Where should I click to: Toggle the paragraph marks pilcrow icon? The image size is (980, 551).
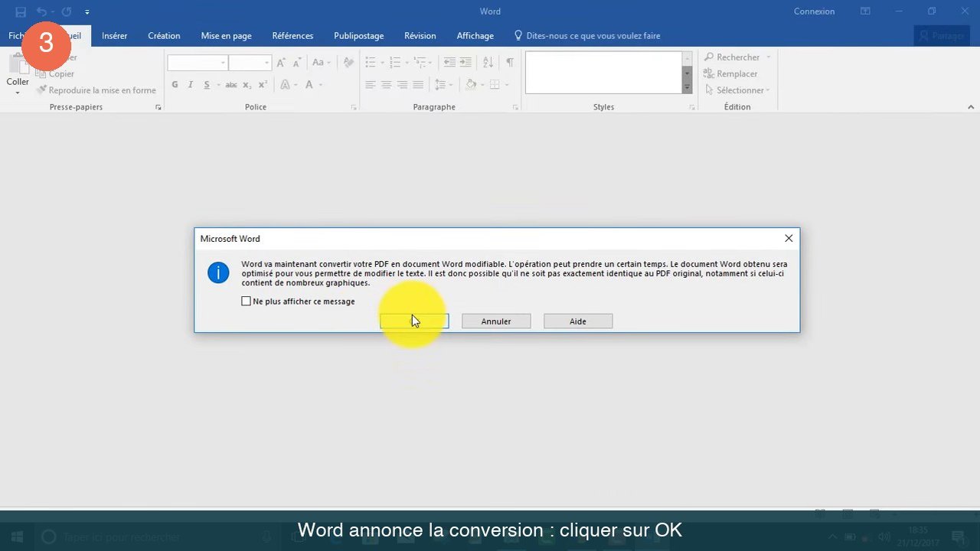point(510,63)
